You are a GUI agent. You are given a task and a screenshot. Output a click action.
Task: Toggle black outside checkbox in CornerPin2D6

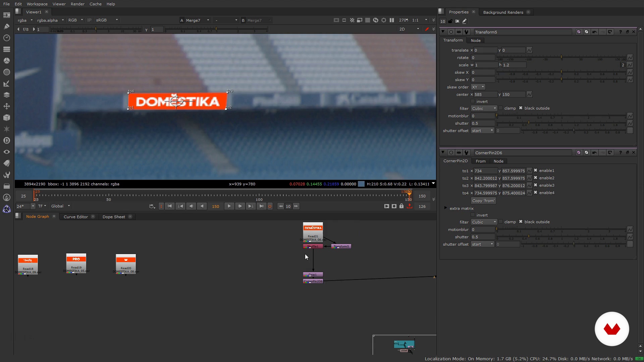coord(521,222)
